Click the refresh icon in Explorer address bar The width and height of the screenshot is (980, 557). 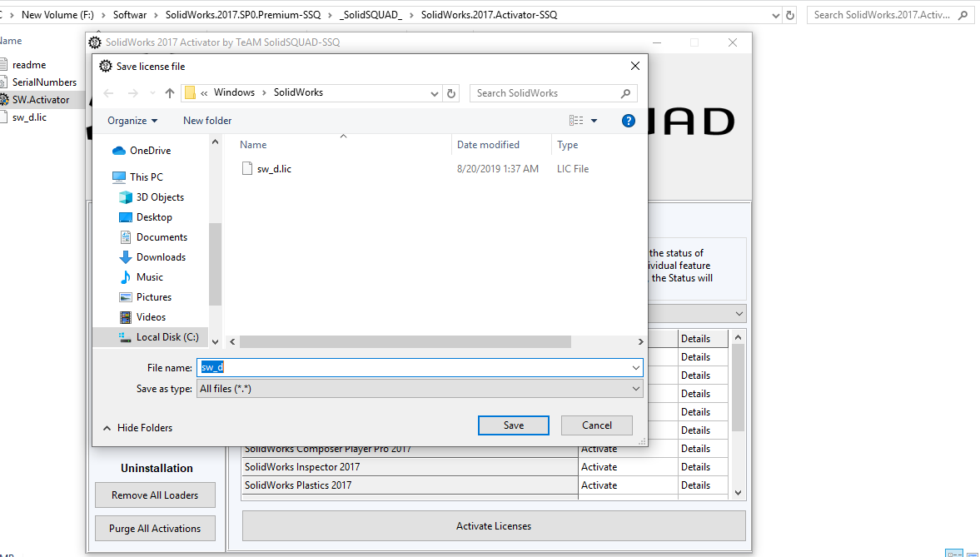tap(789, 14)
